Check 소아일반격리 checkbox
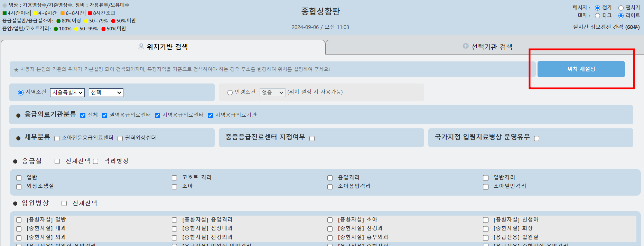644x246 pixels. click(486, 187)
